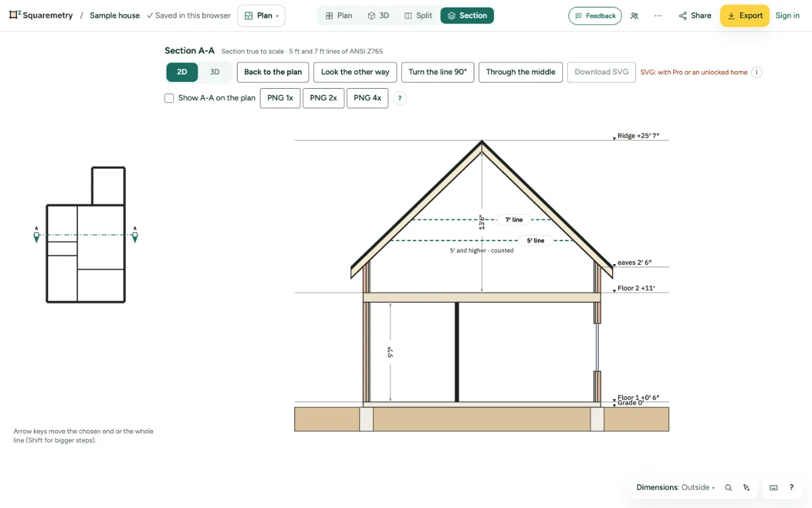Click Through the middle button
This screenshot has width=812, height=508.
520,72
